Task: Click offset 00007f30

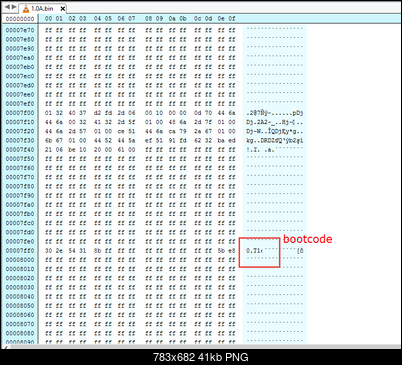Action: [20, 140]
